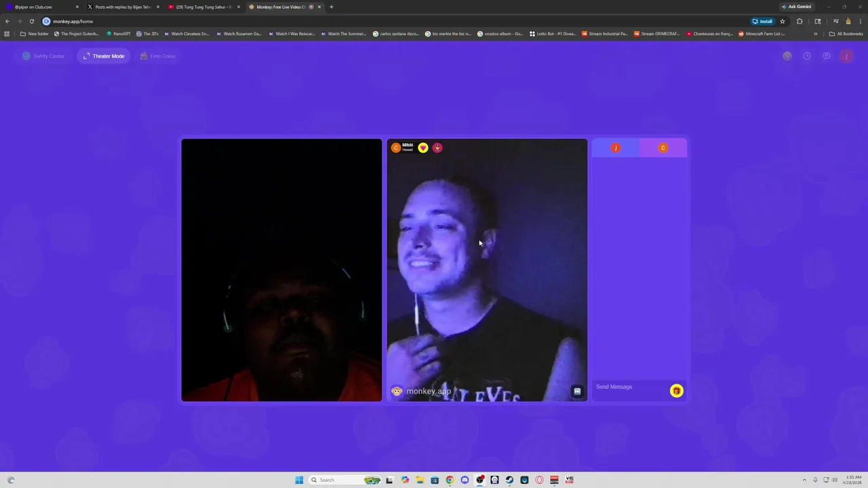Open Steam from taskbar
Image resolution: width=868 pixels, height=488 pixels.
click(x=509, y=480)
